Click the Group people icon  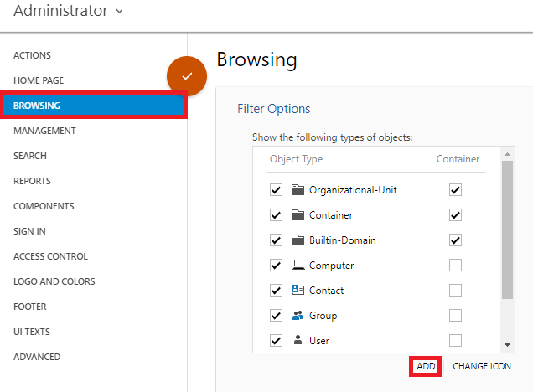298,316
